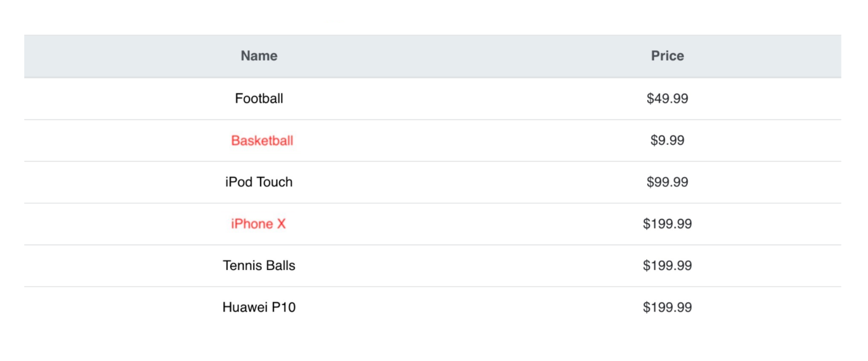Click the $49.99 Football price
The height and width of the screenshot is (361, 868).
click(x=667, y=99)
